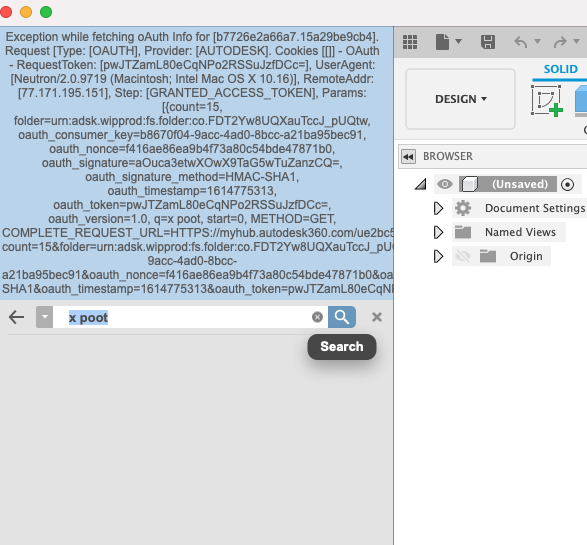Click the Document Settings gear icon
Viewport: 587px width, 545px height.
click(x=463, y=208)
